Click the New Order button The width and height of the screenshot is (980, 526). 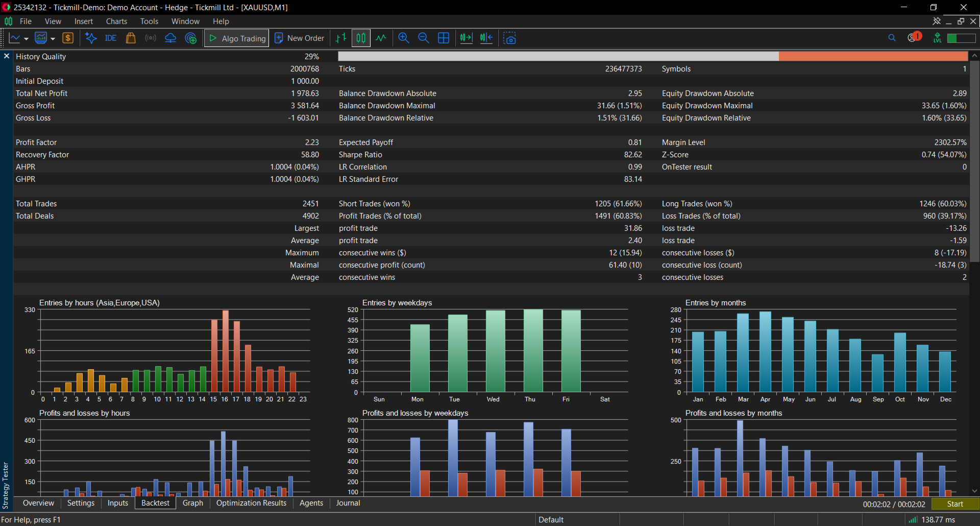(x=300, y=38)
